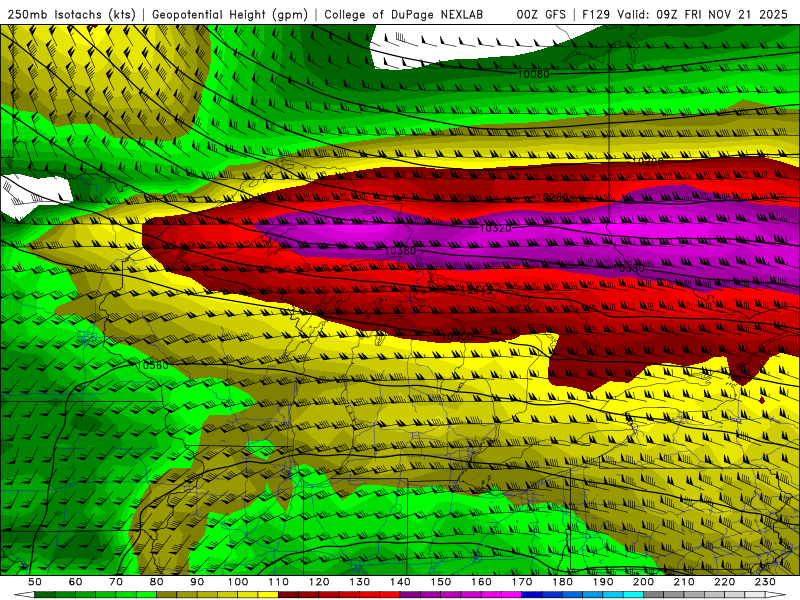The height and width of the screenshot is (600, 800).
Task: Pick the dark blue swatch starting at 170
Action: click(532, 595)
